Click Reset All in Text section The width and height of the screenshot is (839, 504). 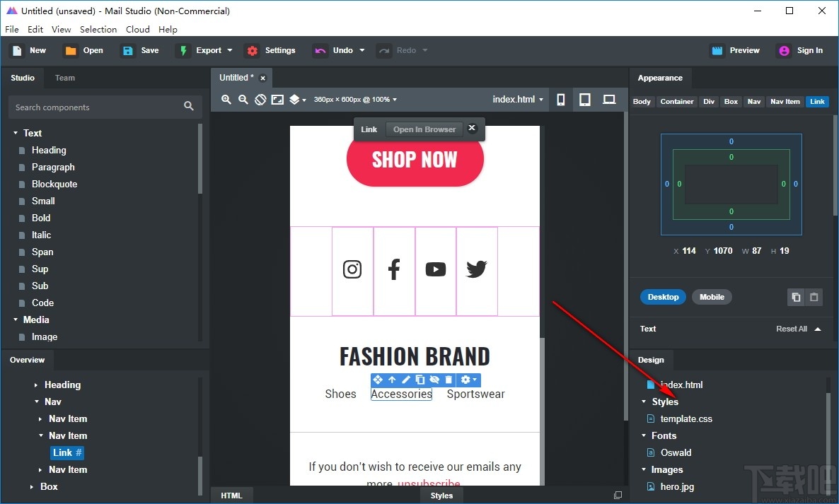click(792, 329)
